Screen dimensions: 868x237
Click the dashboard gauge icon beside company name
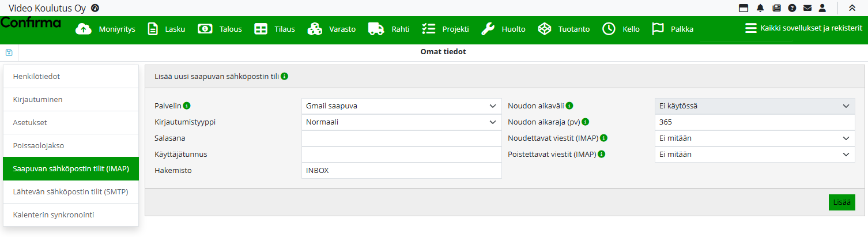tap(95, 8)
